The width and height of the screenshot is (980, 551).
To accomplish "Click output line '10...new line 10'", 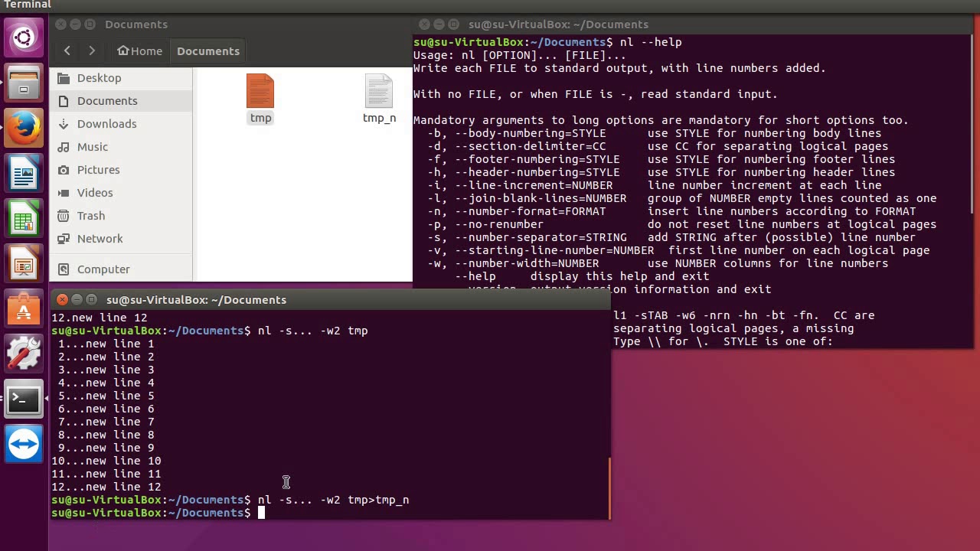I will pos(106,461).
